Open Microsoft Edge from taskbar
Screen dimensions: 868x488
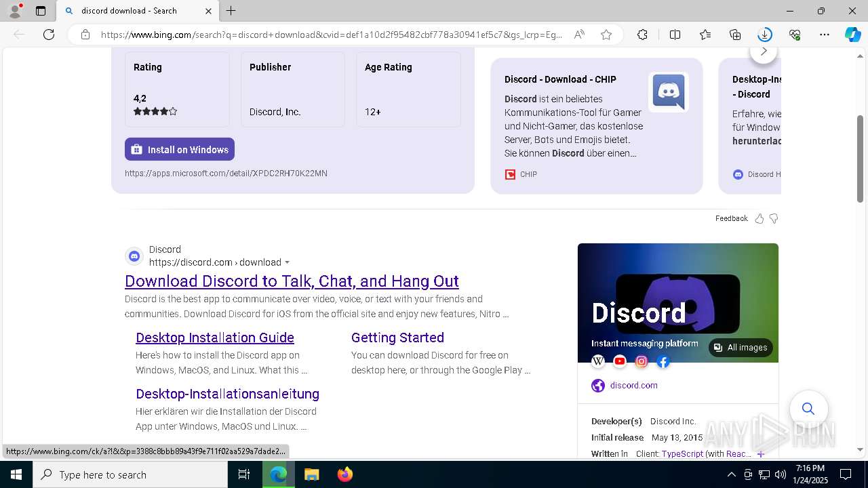[x=279, y=474]
